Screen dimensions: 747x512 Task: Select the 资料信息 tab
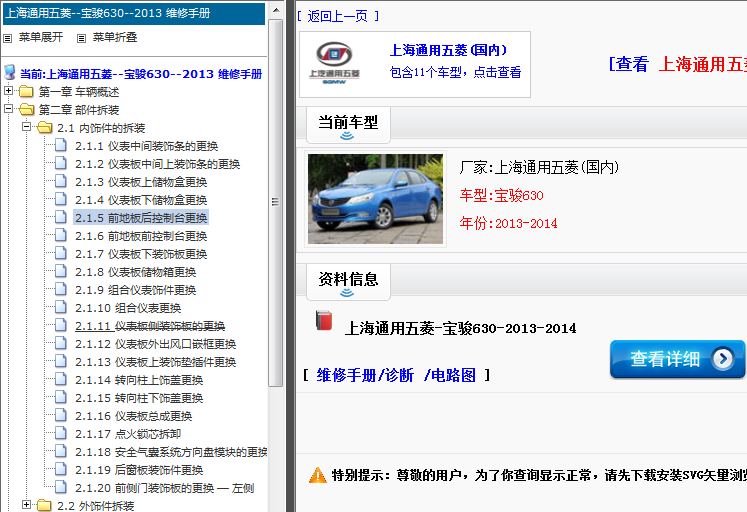coord(348,281)
